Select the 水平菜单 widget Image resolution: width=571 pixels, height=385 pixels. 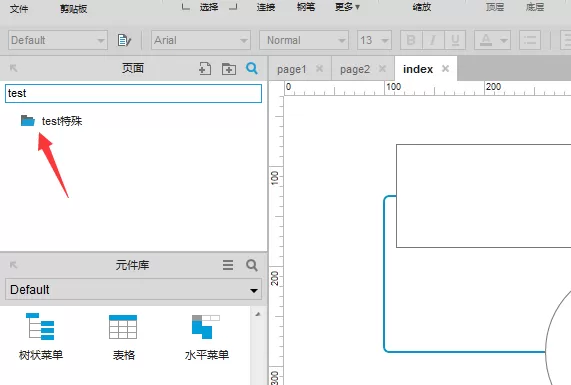click(x=206, y=337)
